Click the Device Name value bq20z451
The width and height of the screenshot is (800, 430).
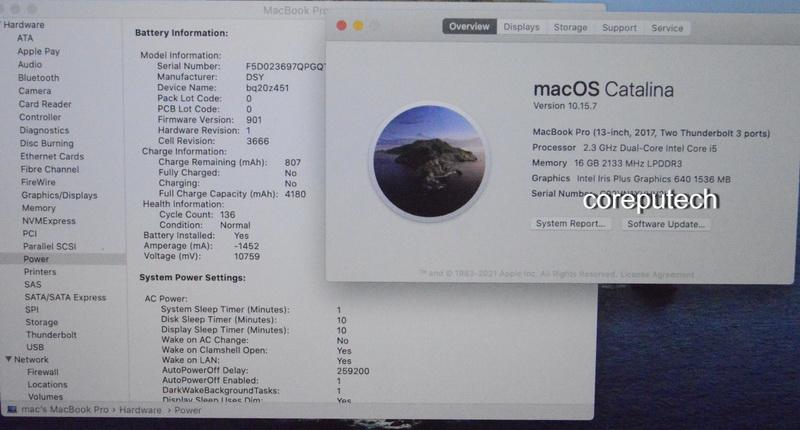tap(267, 88)
